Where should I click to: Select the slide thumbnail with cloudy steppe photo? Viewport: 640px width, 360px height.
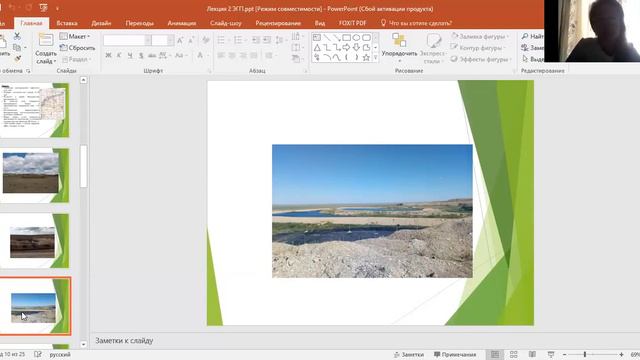coord(35,176)
